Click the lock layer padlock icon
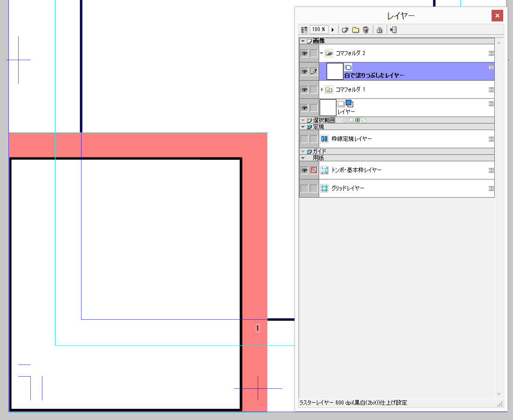The width and height of the screenshot is (513, 420). (x=379, y=30)
